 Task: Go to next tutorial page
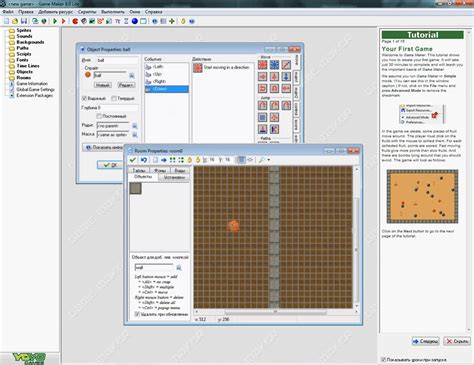(x=426, y=341)
